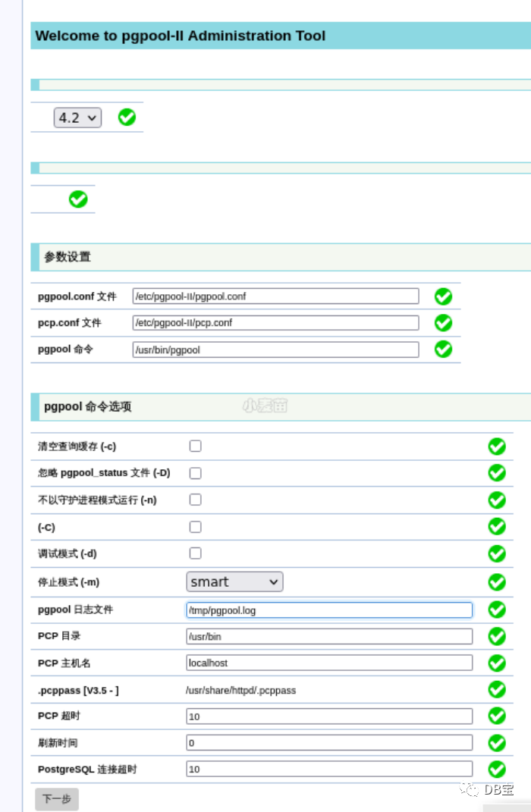Click green check for ignore pgpool_status (-D)
The height and width of the screenshot is (812, 531).
point(497,473)
